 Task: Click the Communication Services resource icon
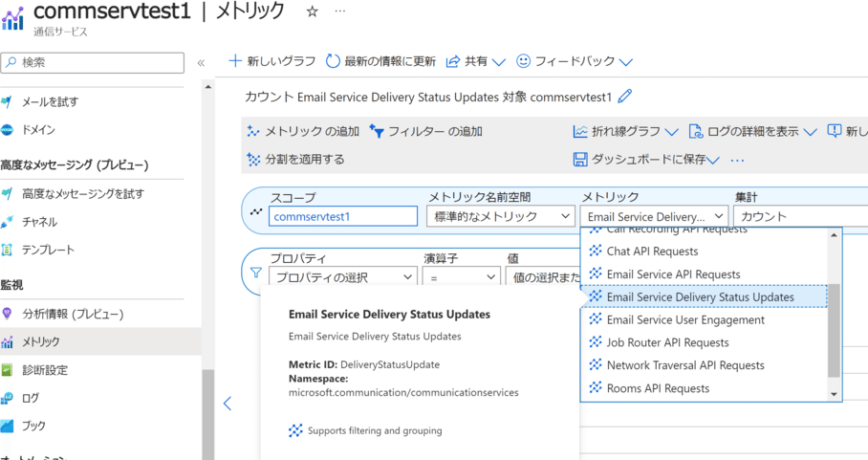pos(12,18)
